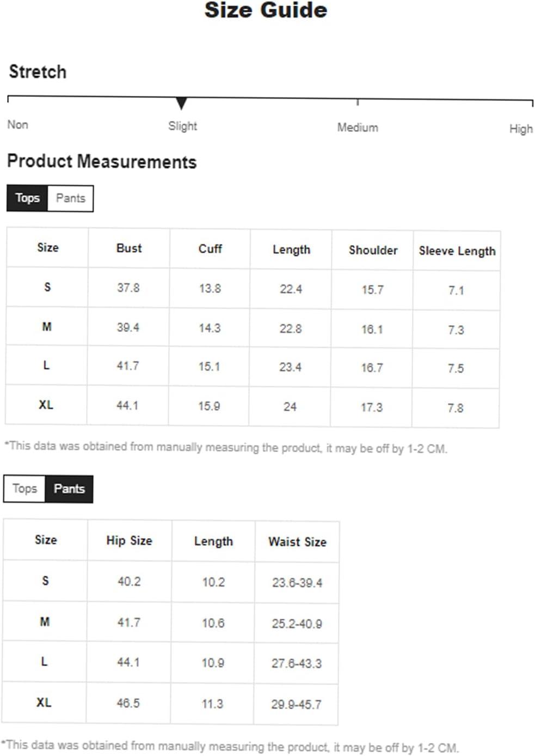Select the Pants tab in upper toggle
Screen dimensions: 535x756
click(71, 198)
